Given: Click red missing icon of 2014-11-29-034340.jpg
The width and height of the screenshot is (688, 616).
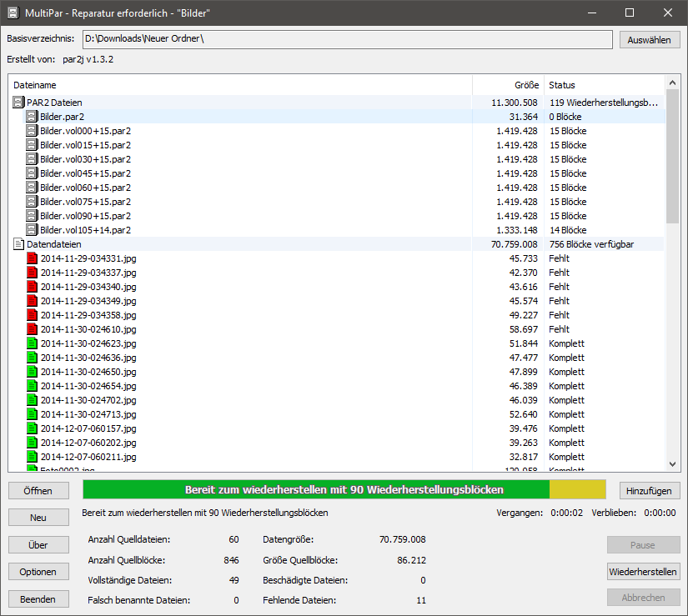Looking at the screenshot, I should (x=32, y=287).
